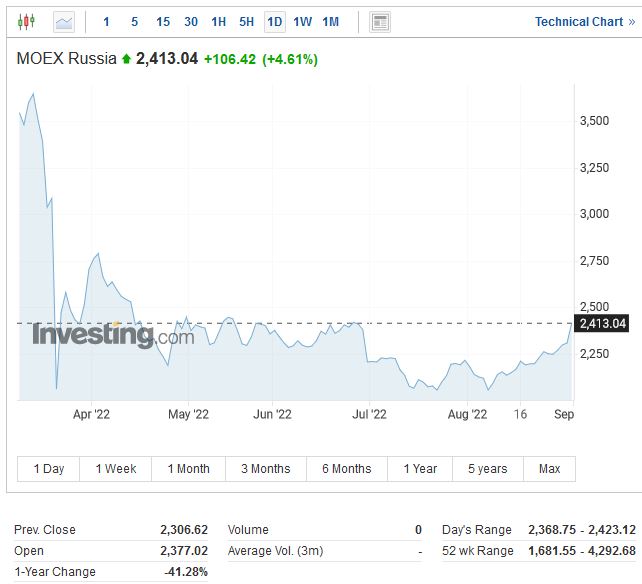642x584 pixels.
Task: Set chart interval to 1 minute
Action: 107,21
